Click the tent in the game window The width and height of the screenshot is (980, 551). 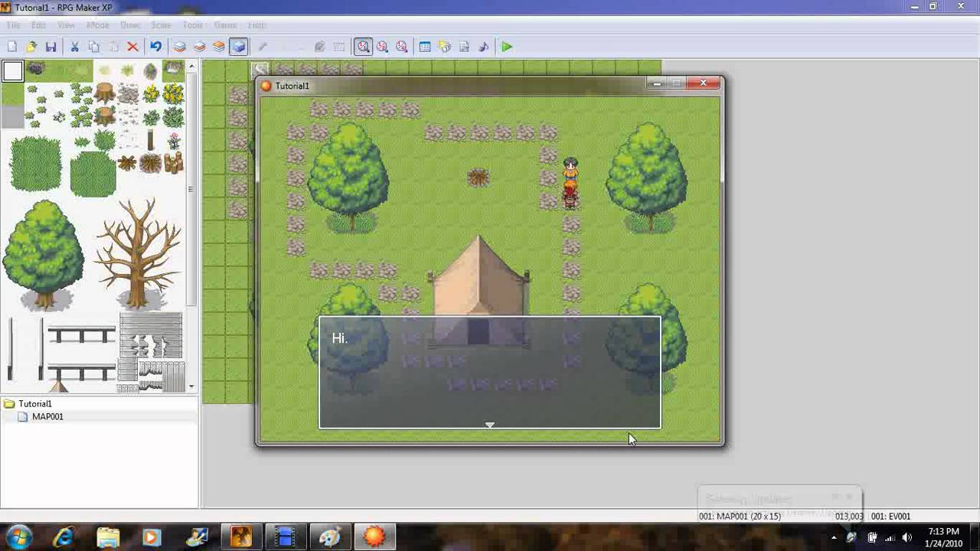tap(479, 292)
